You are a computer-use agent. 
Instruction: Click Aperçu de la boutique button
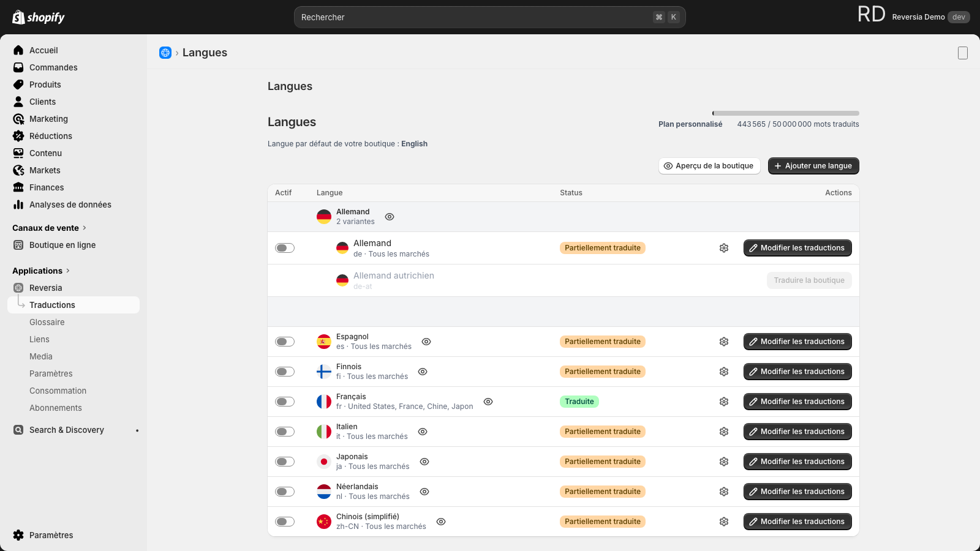coord(709,166)
